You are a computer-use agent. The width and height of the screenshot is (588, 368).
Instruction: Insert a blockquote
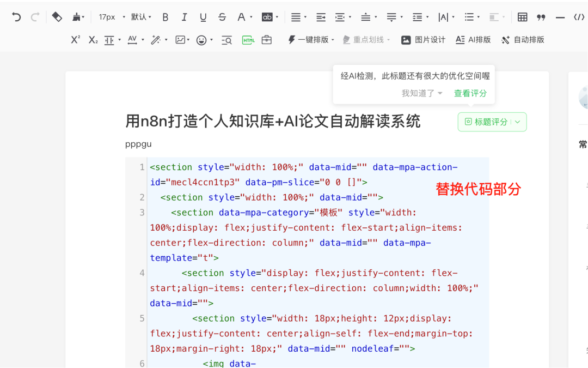click(x=541, y=17)
